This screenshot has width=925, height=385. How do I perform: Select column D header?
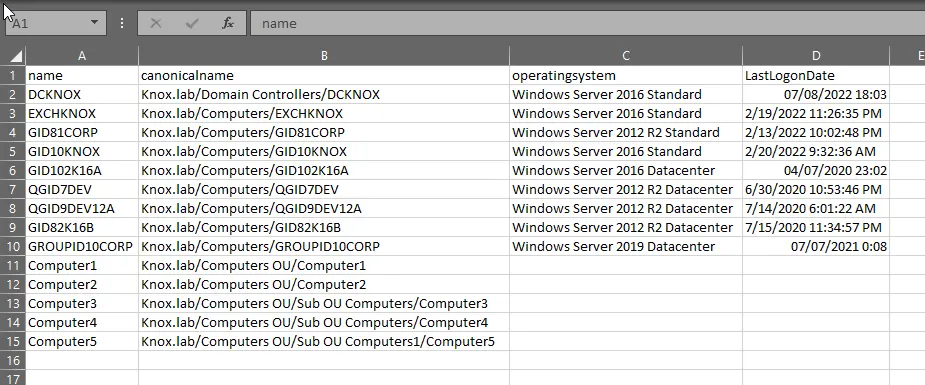click(816, 56)
